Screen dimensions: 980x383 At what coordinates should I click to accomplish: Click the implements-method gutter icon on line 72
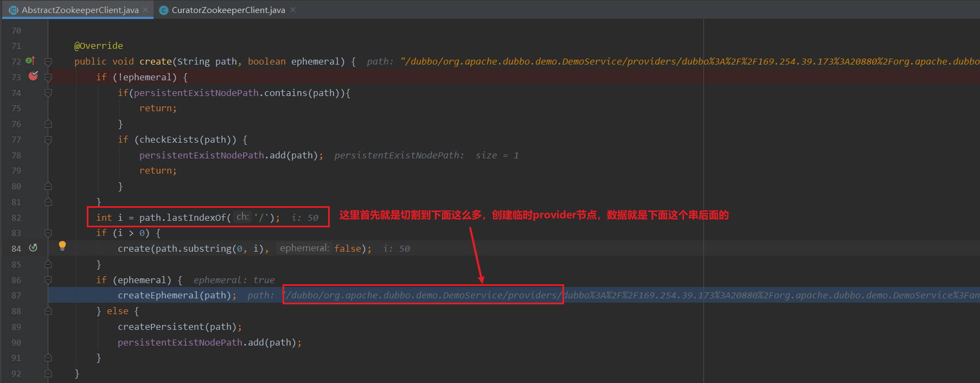(x=30, y=61)
